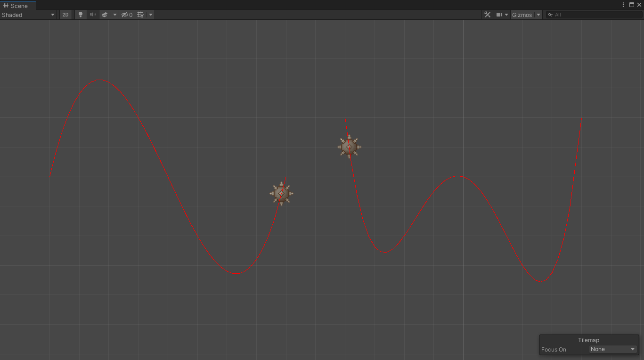
Task: Toggle audition mode for scene audio
Action: click(x=92, y=15)
